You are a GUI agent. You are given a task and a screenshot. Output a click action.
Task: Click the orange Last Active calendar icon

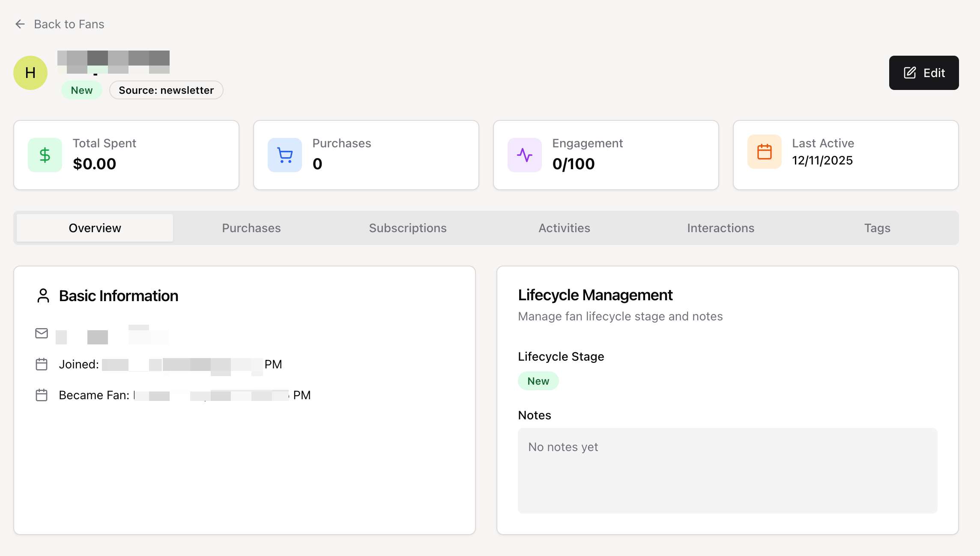point(765,152)
